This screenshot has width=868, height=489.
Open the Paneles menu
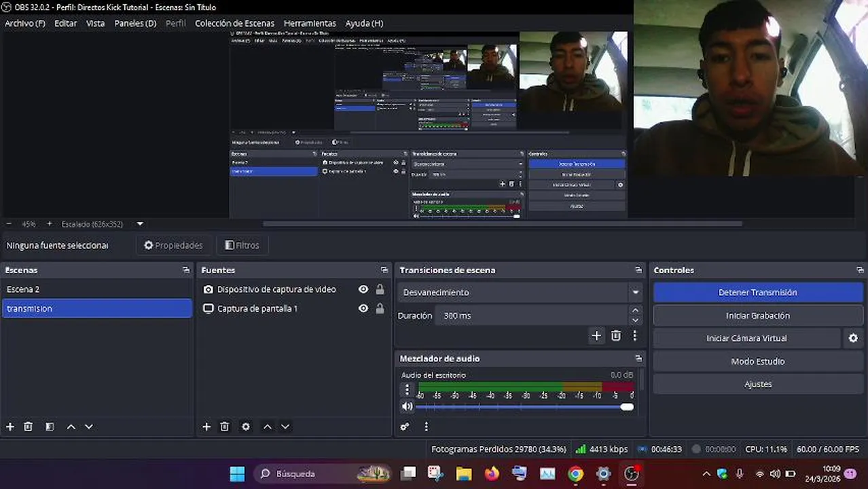(x=135, y=23)
